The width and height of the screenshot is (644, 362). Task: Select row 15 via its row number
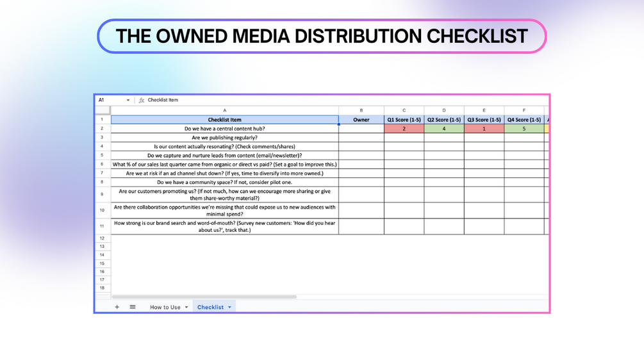(103, 263)
